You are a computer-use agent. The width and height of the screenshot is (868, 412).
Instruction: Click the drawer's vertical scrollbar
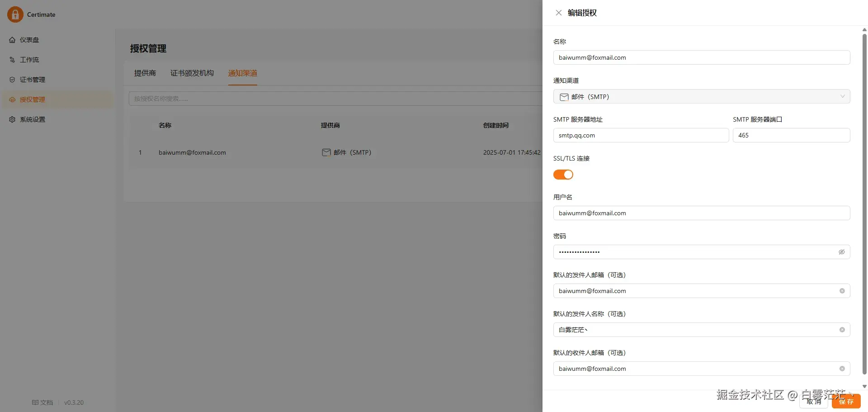(x=864, y=204)
